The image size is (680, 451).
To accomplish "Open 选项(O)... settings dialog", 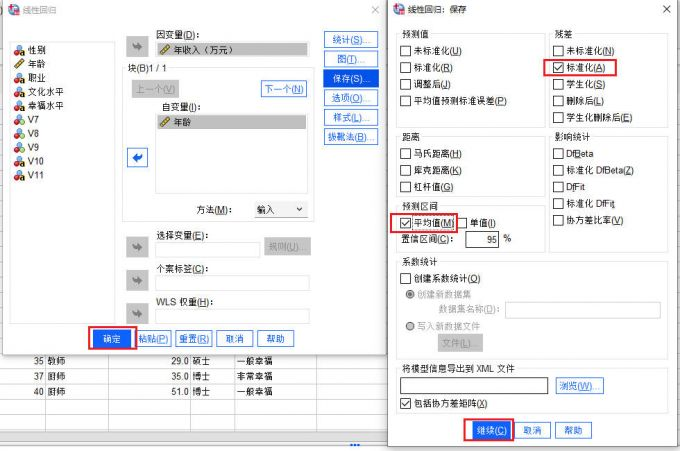I will tap(351, 98).
